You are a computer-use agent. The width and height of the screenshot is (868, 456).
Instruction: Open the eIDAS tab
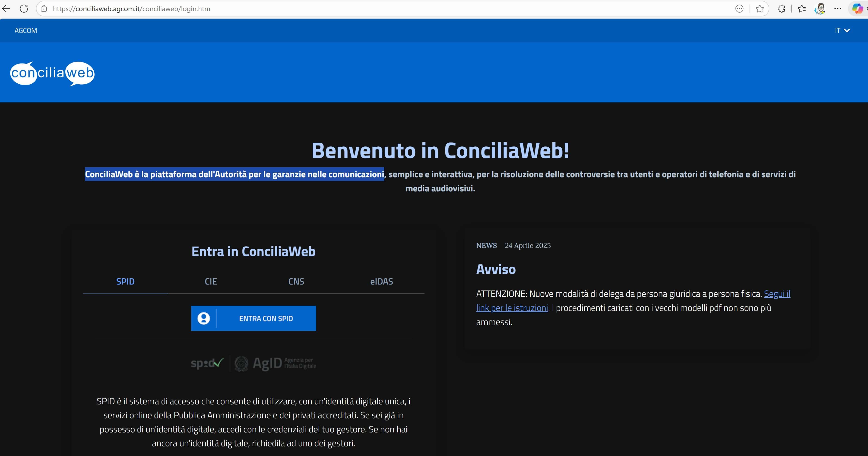381,282
